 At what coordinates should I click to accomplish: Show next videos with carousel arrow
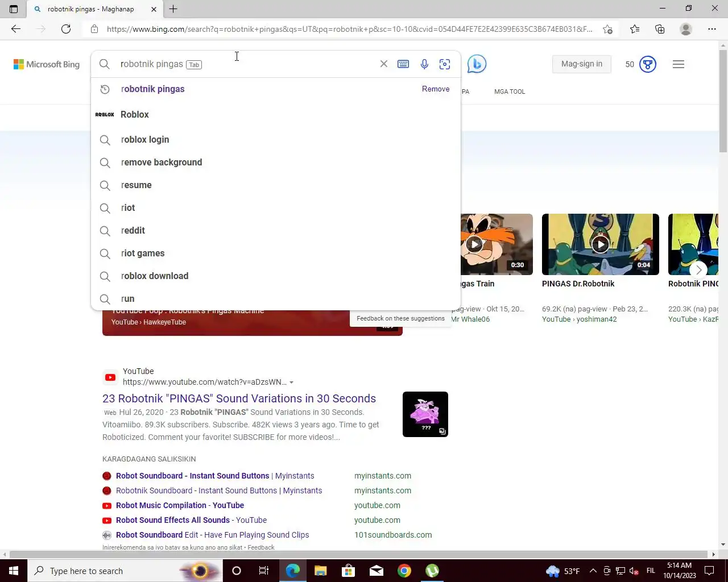tap(698, 270)
